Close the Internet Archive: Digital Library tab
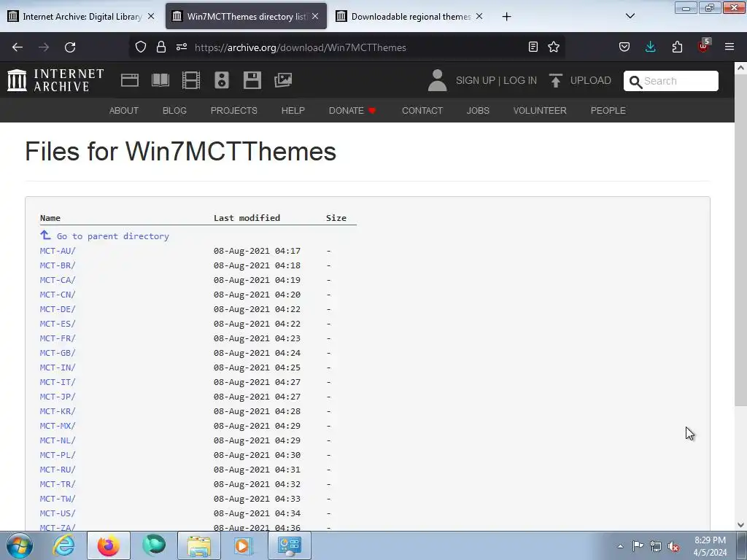Screen dimensions: 747x560 pos(151,16)
